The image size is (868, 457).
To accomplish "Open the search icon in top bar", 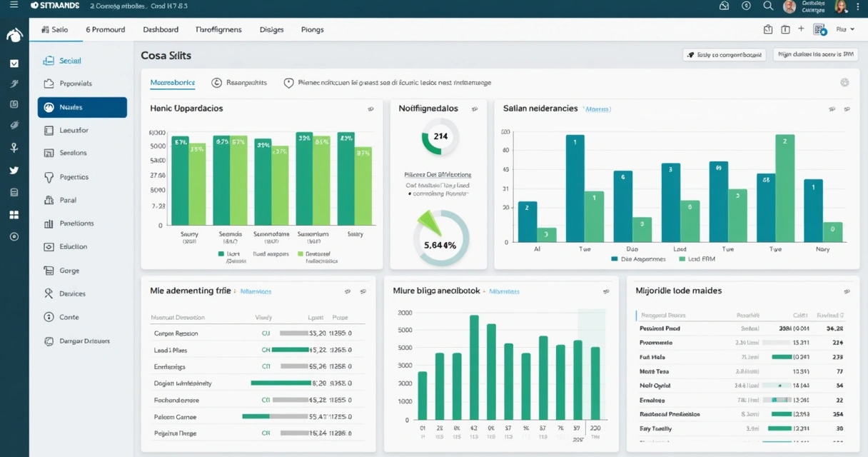I will [x=769, y=6].
